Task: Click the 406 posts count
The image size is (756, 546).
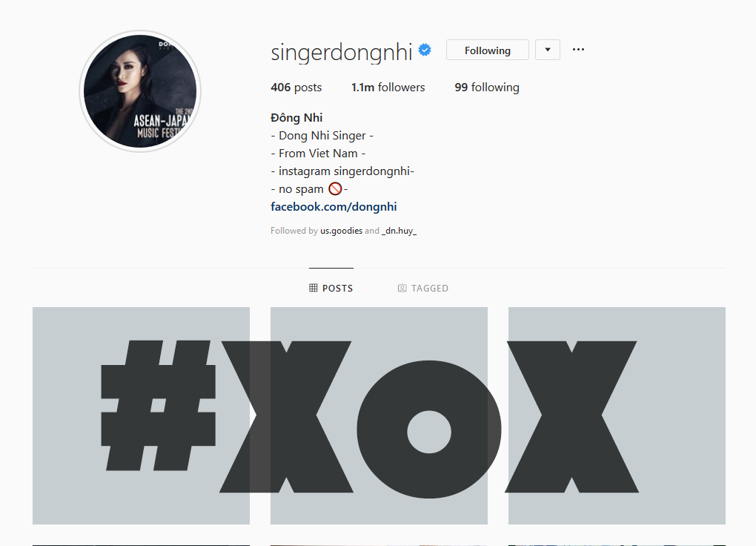Action: (296, 88)
